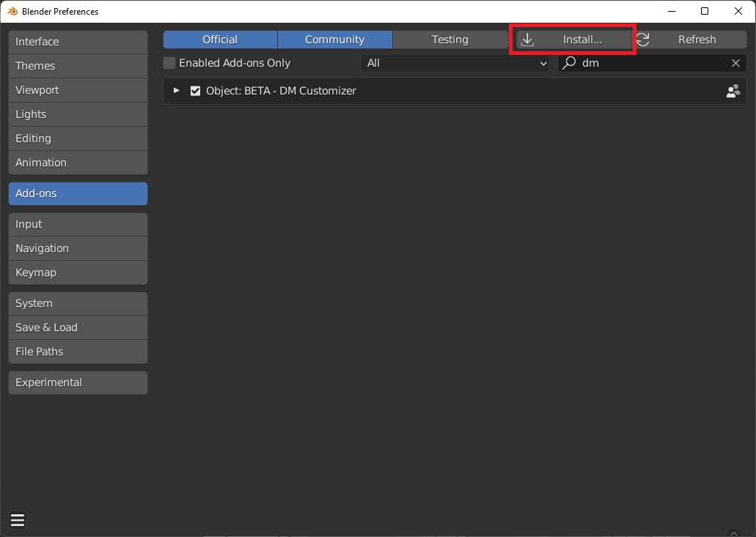Open Keymap preferences
The height and width of the screenshot is (537, 756).
(78, 273)
